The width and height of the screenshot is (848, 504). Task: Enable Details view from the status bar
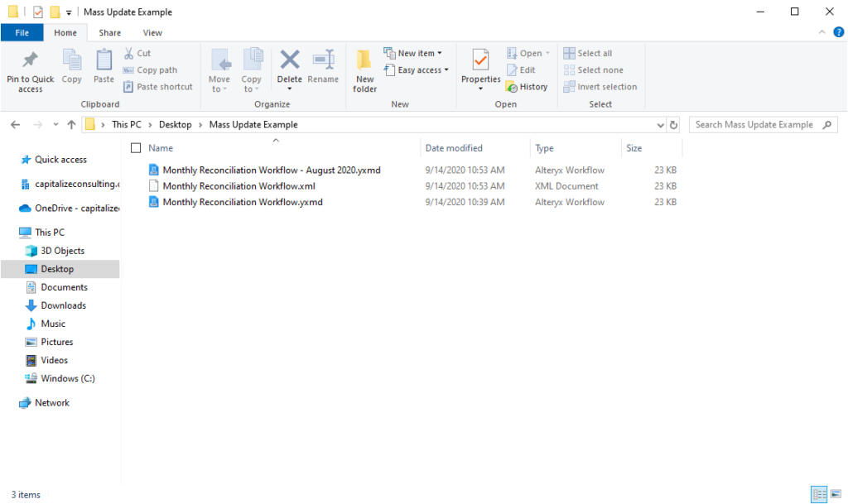[x=820, y=494]
